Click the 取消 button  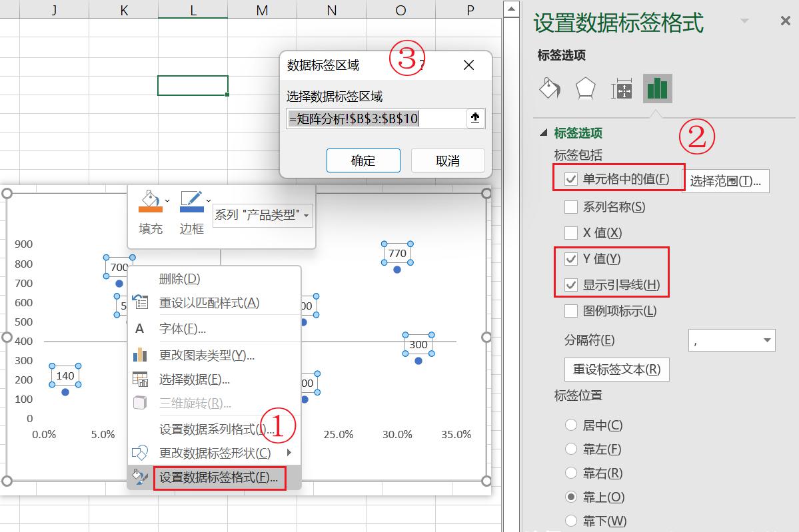[x=447, y=161]
